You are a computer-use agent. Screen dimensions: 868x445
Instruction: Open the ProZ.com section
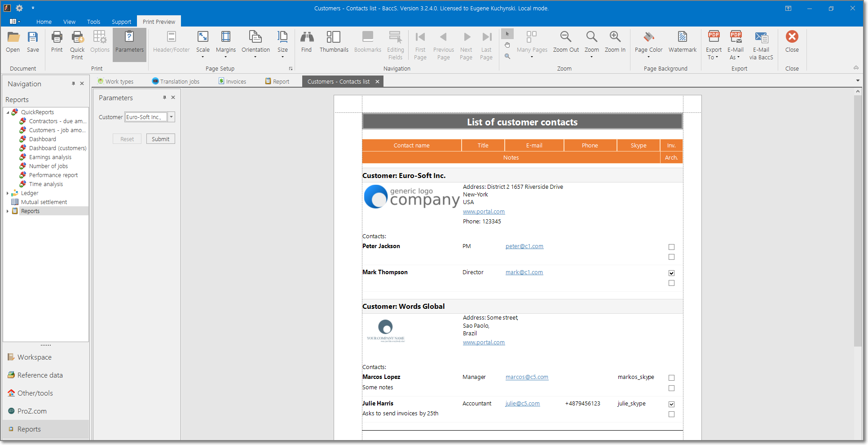(32, 411)
